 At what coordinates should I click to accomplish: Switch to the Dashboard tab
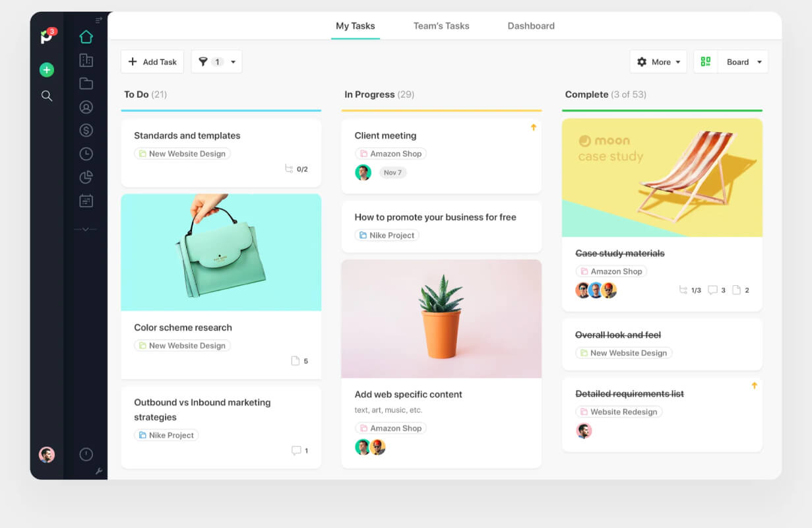coord(531,26)
